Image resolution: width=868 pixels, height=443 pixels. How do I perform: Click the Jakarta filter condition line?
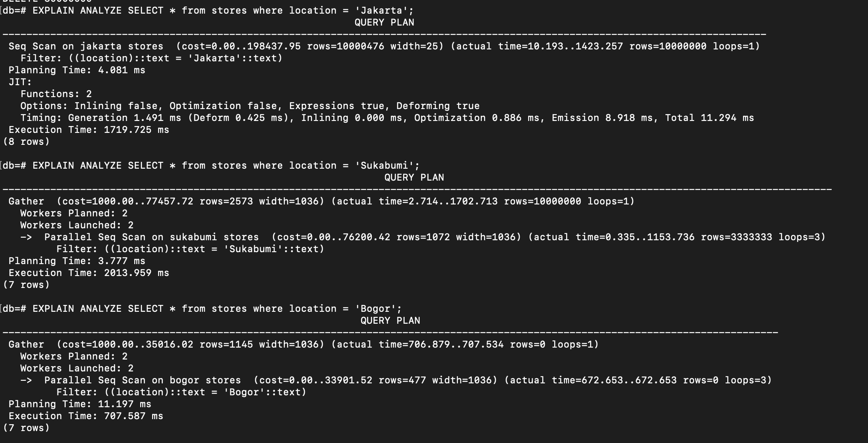(151, 58)
